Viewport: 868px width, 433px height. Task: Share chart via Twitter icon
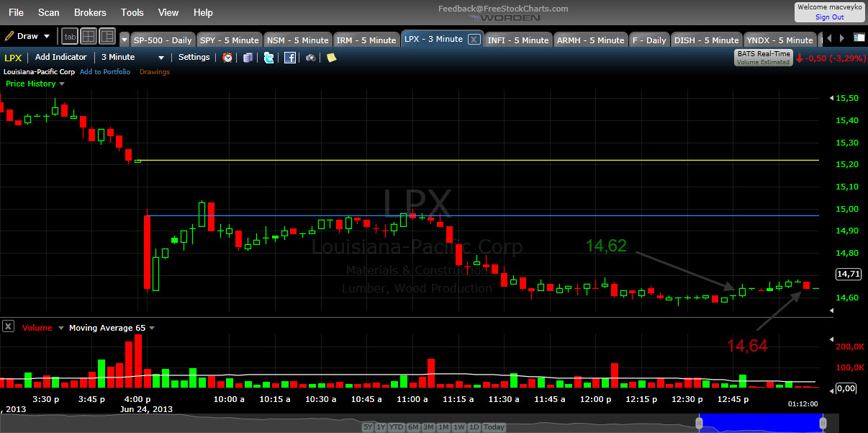268,58
